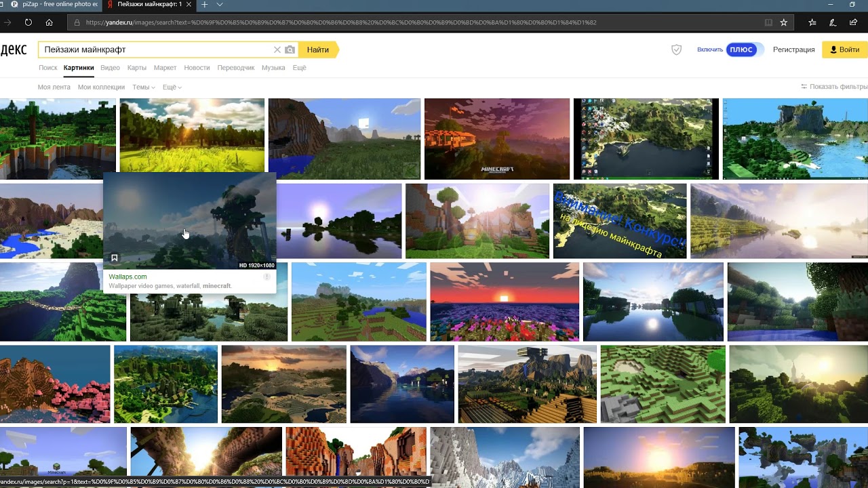
Task: Switch to the Поиск tab
Action: [x=48, y=68]
